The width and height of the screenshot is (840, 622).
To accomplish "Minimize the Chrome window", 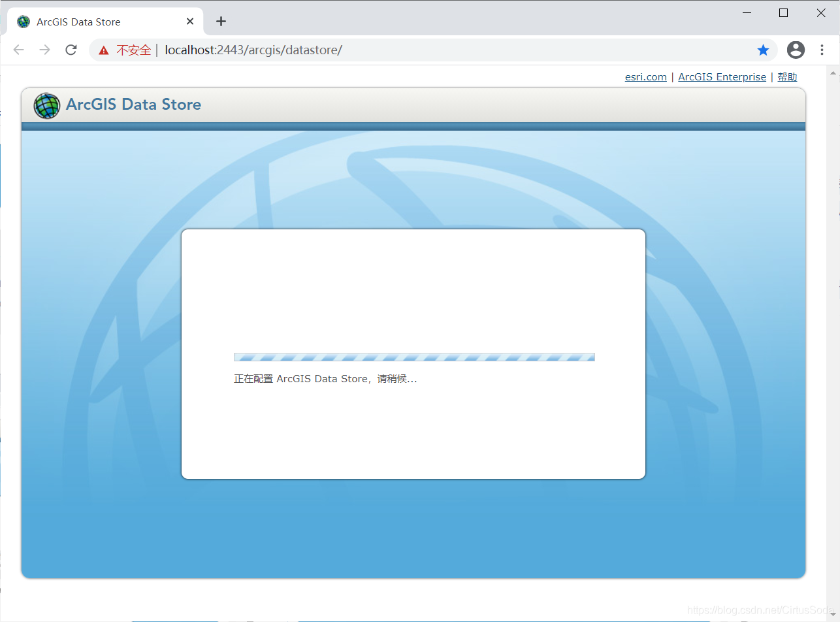I will pos(747,12).
